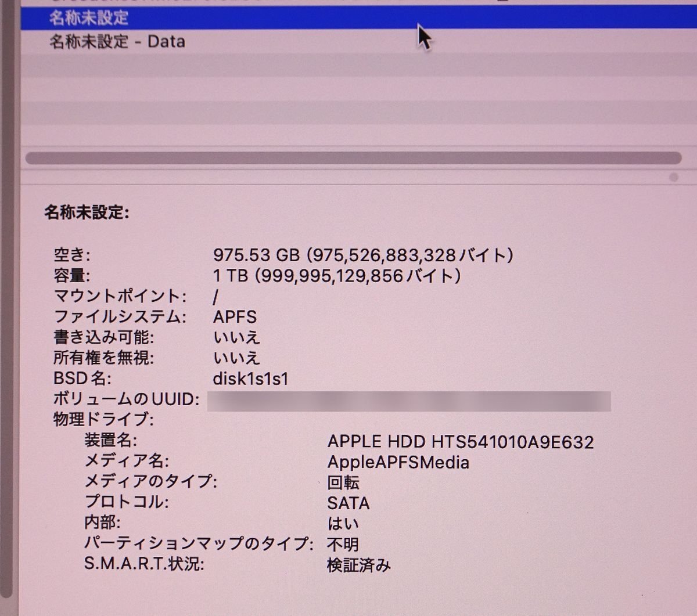
Task: Click the S.M.A.R.T. status value 検証済み
Action: [x=359, y=565]
